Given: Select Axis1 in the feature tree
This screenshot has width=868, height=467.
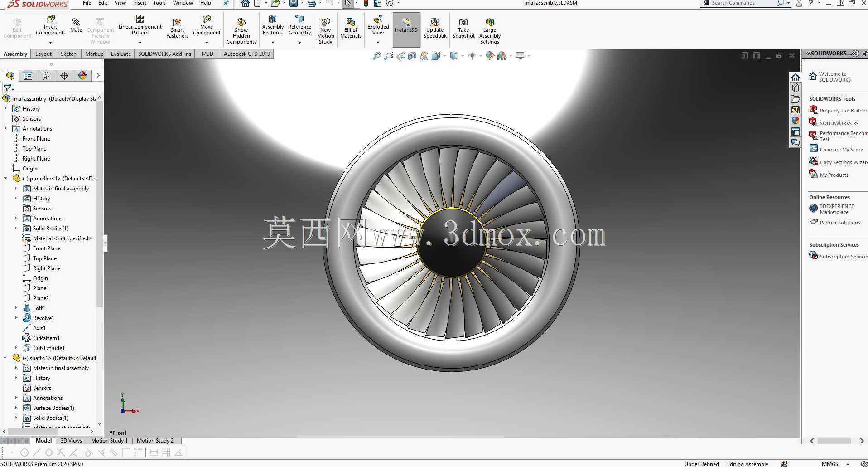Looking at the screenshot, I should [39, 328].
